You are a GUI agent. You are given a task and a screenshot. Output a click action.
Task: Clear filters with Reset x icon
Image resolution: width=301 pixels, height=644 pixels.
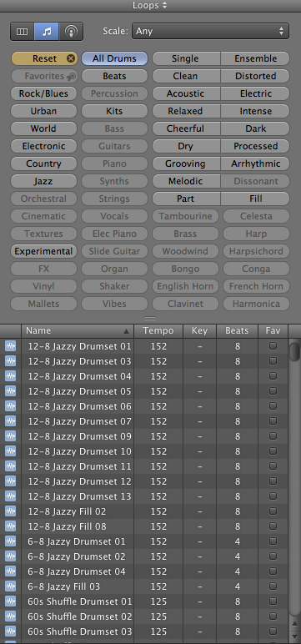[71, 58]
